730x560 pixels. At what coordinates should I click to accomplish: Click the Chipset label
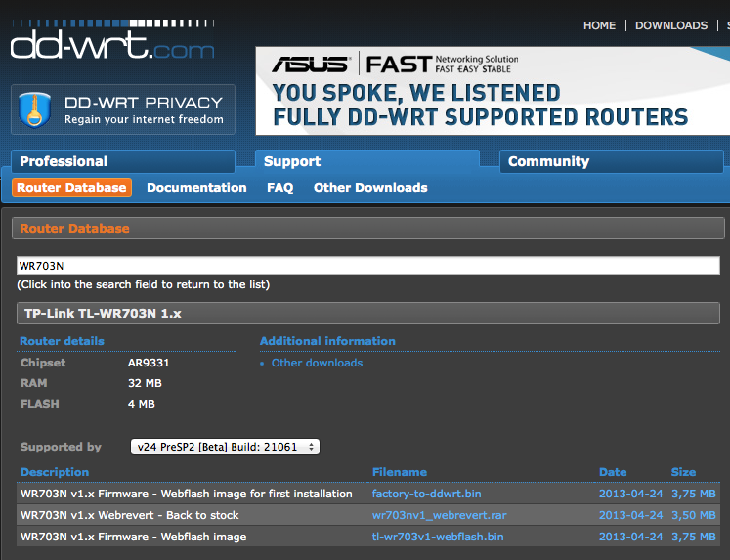point(43,363)
